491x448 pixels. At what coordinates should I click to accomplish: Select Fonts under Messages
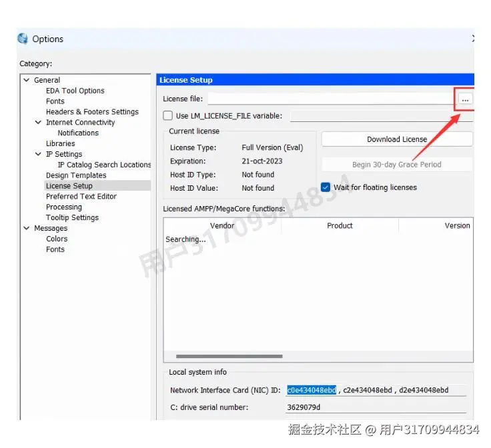tap(55, 249)
